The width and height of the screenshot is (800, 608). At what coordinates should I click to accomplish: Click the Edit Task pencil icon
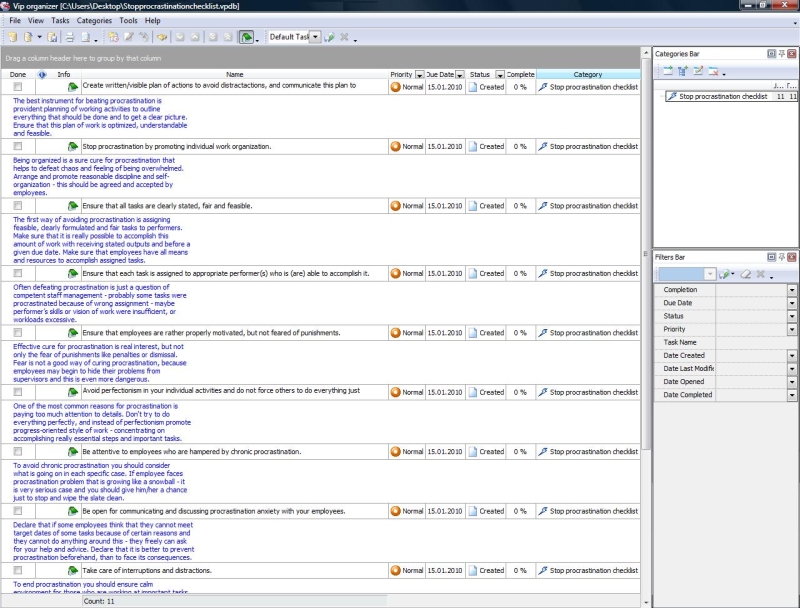pyautogui.click(x=129, y=37)
